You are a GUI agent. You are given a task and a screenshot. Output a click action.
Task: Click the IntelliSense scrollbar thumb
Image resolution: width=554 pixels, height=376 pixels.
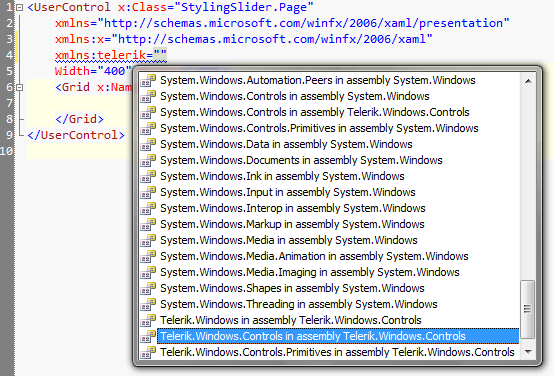(528, 309)
